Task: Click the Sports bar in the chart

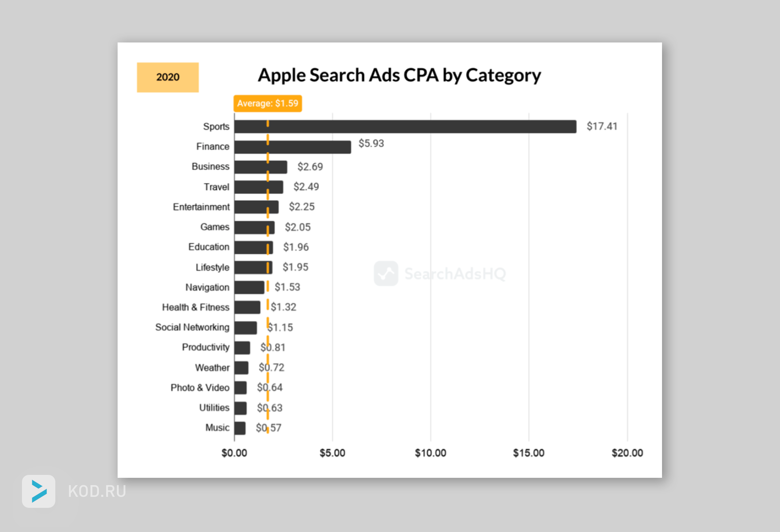Action: click(405, 127)
